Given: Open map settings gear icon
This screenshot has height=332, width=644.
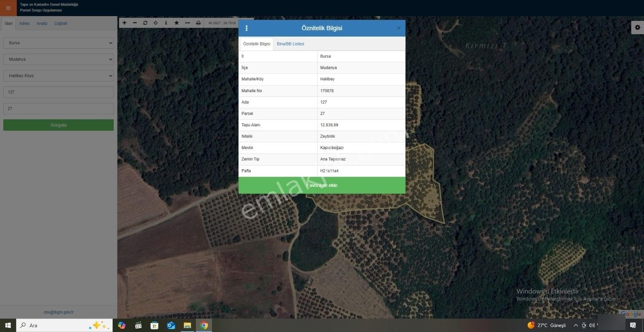Looking at the screenshot, I should 638,27.
